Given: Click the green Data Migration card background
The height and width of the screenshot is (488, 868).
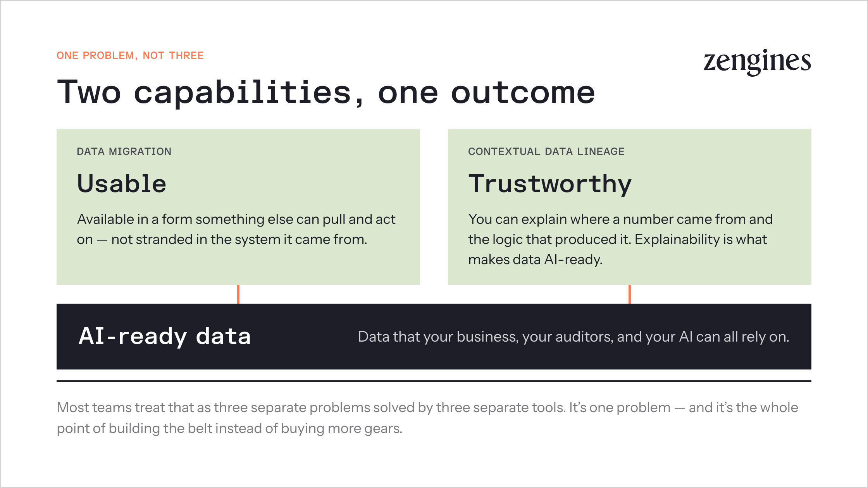Looking at the screenshot, I should 238,207.
